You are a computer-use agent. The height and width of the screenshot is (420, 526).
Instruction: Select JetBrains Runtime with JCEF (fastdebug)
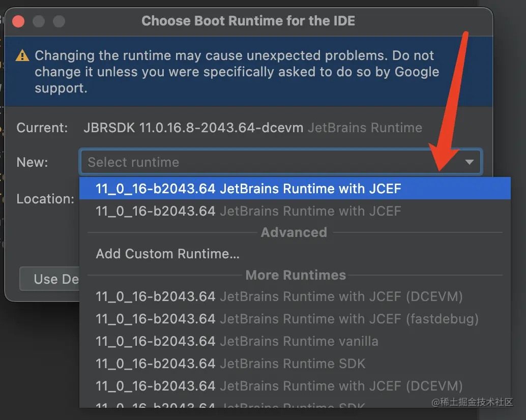(x=295, y=319)
